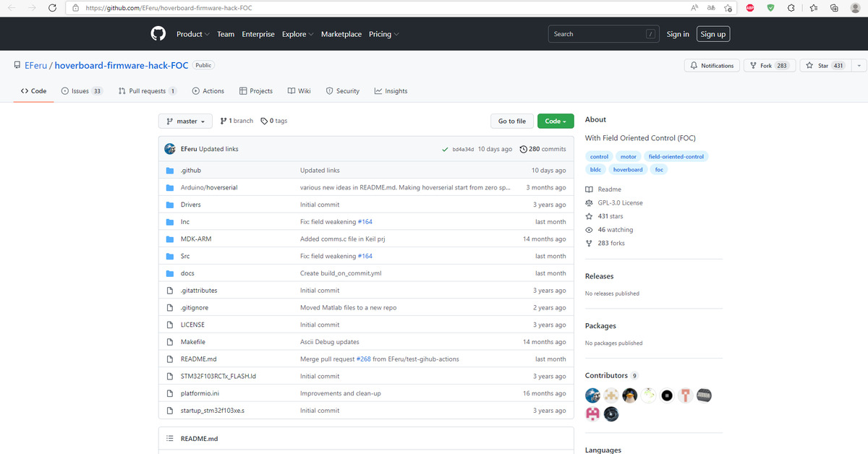Click the 280 commits history link
Screen dimensions: 868x454
(542, 149)
